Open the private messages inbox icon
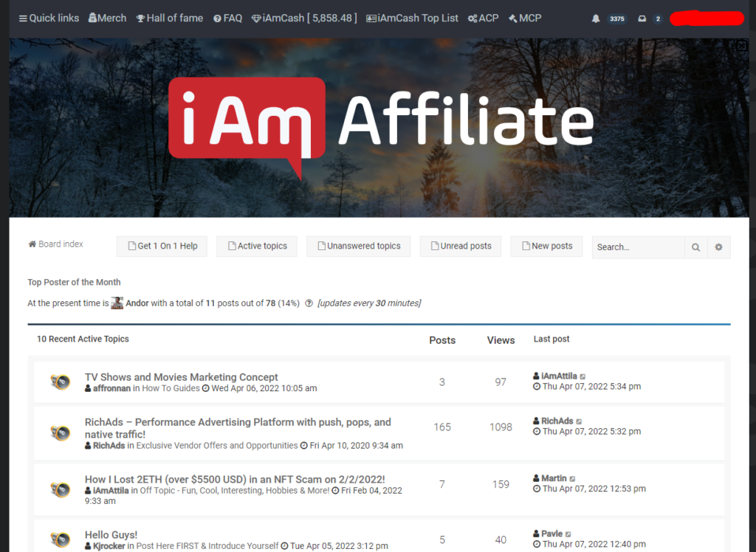 (x=642, y=18)
